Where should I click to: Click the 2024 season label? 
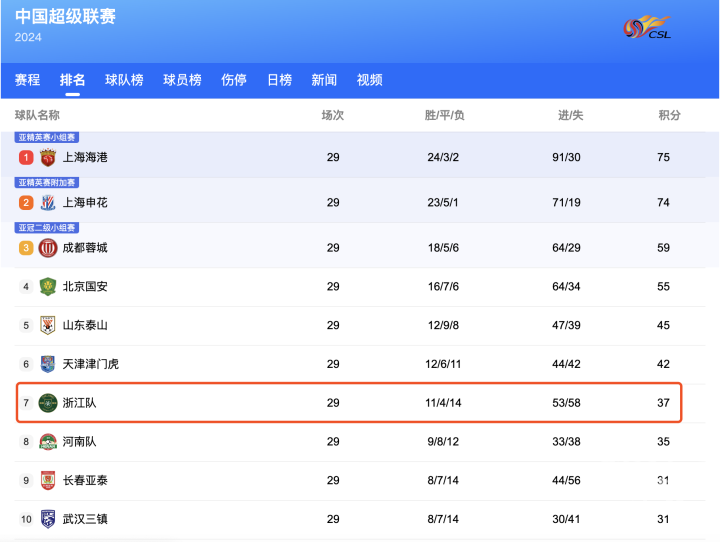tap(28, 37)
